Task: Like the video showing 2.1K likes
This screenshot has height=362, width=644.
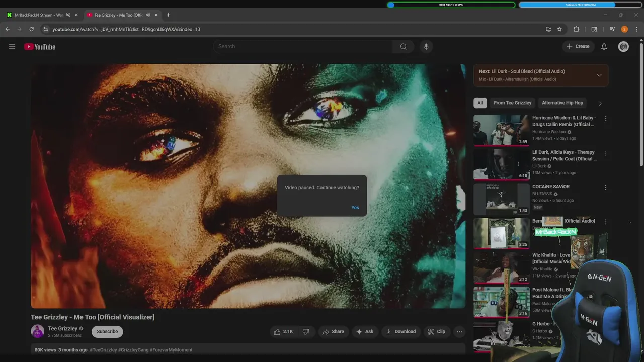Action: coord(283,332)
